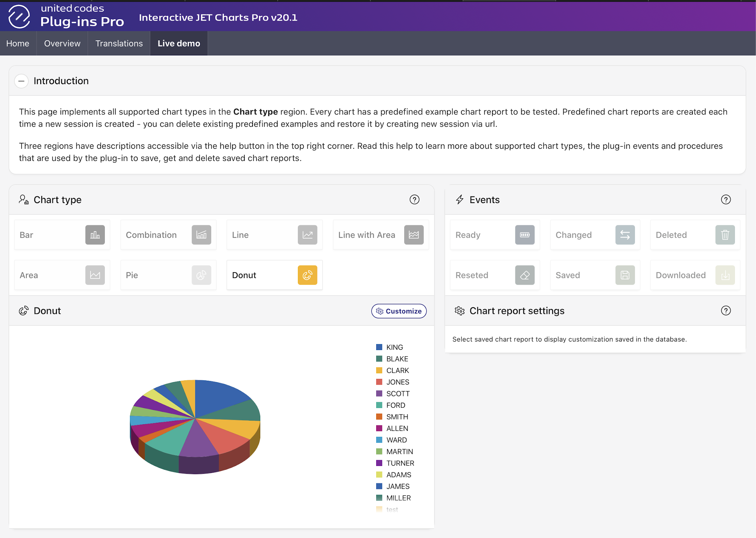Open the Overview tab
The height and width of the screenshot is (538, 756).
click(x=62, y=44)
